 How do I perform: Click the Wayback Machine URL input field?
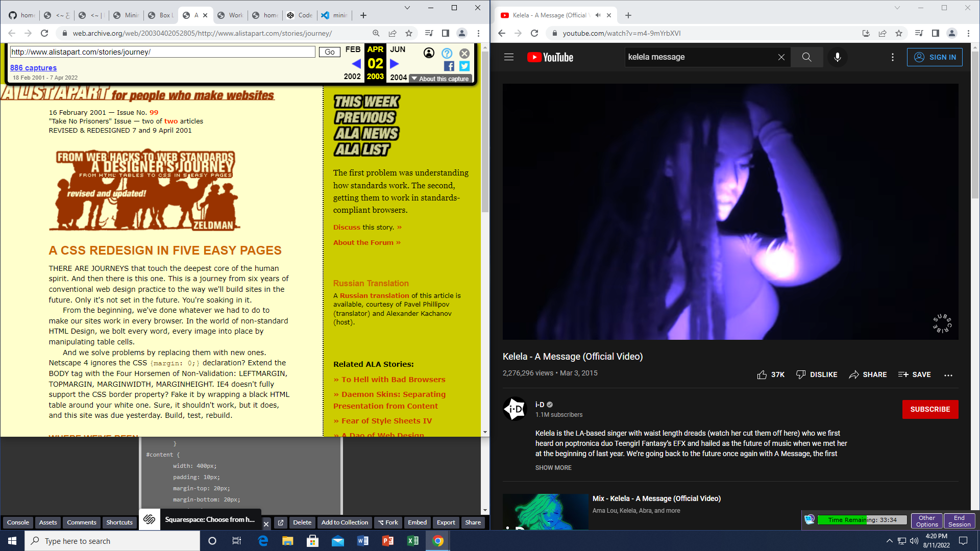[162, 52]
